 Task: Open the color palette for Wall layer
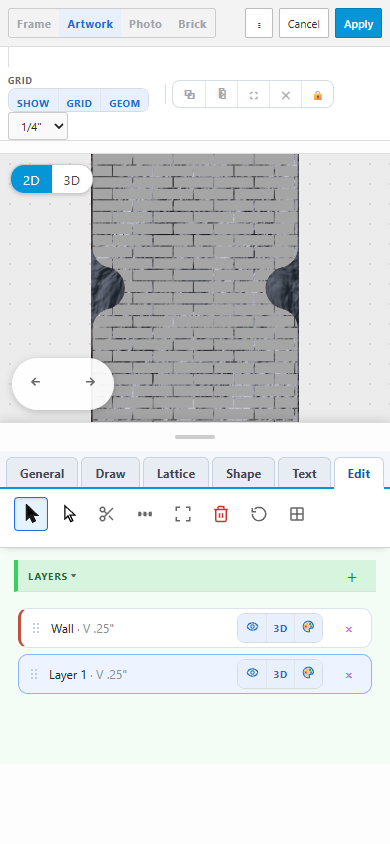tap(308, 628)
